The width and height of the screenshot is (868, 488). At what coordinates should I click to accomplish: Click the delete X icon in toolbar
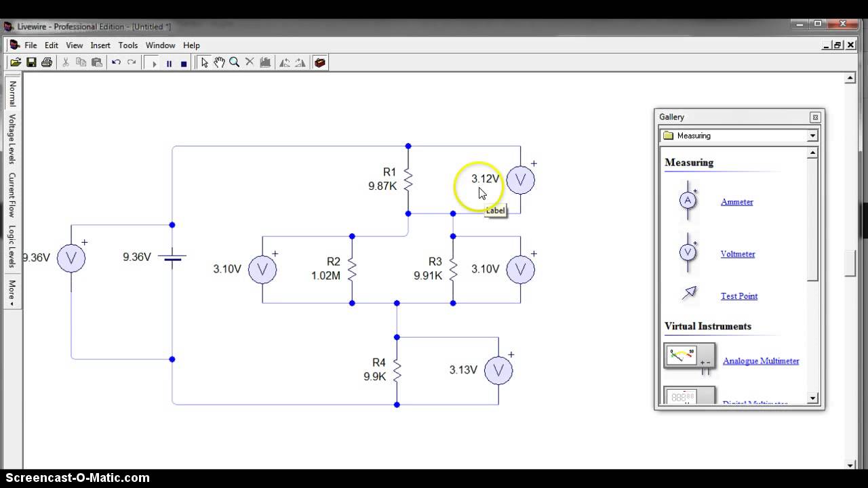tap(250, 62)
